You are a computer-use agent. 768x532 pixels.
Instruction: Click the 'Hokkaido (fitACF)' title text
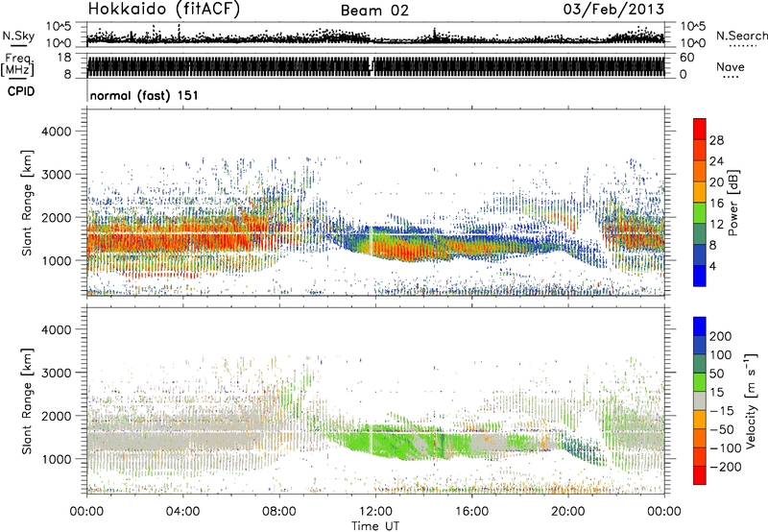[x=164, y=10]
